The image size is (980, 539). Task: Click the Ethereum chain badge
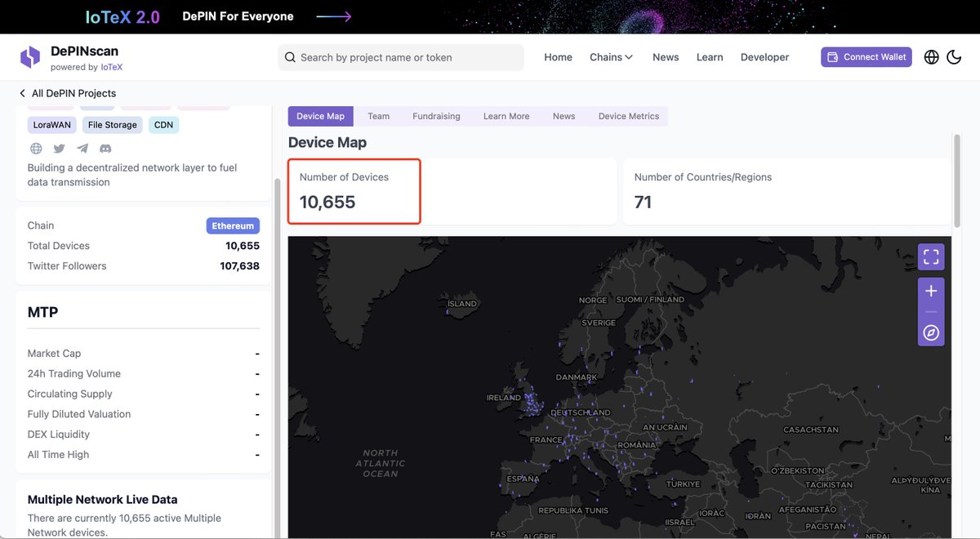233,225
